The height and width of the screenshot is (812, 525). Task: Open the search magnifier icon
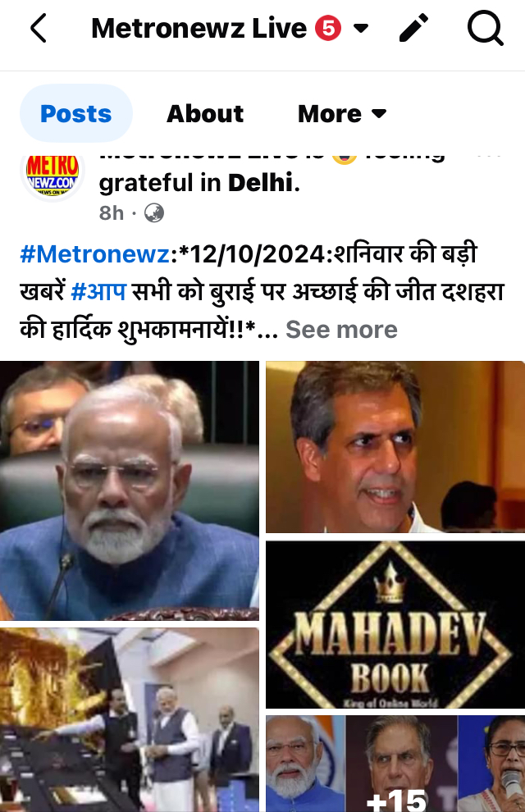pyautogui.click(x=485, y=29)
